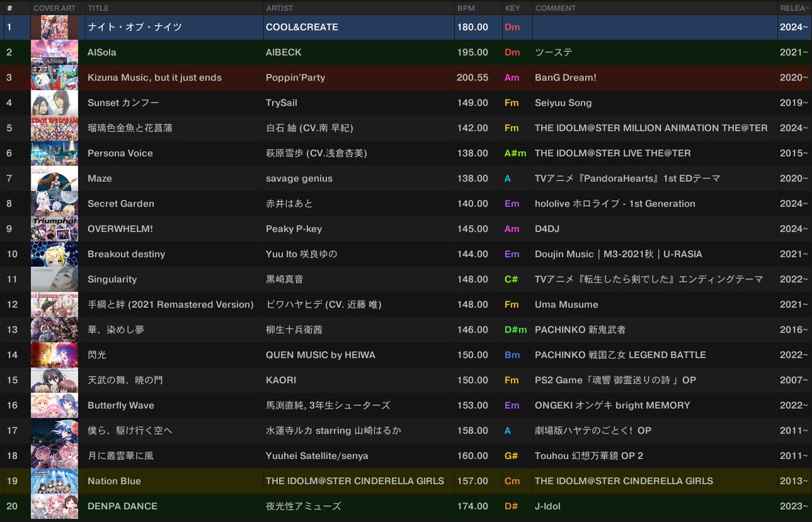Select the title Persona Voice
This screenshot has height=522, width=812.
120,153
